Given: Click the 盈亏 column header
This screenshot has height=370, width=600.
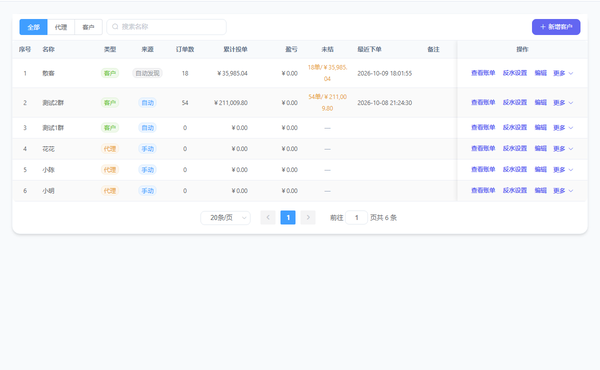Looking at the screenshot, I should click(292, 49).
